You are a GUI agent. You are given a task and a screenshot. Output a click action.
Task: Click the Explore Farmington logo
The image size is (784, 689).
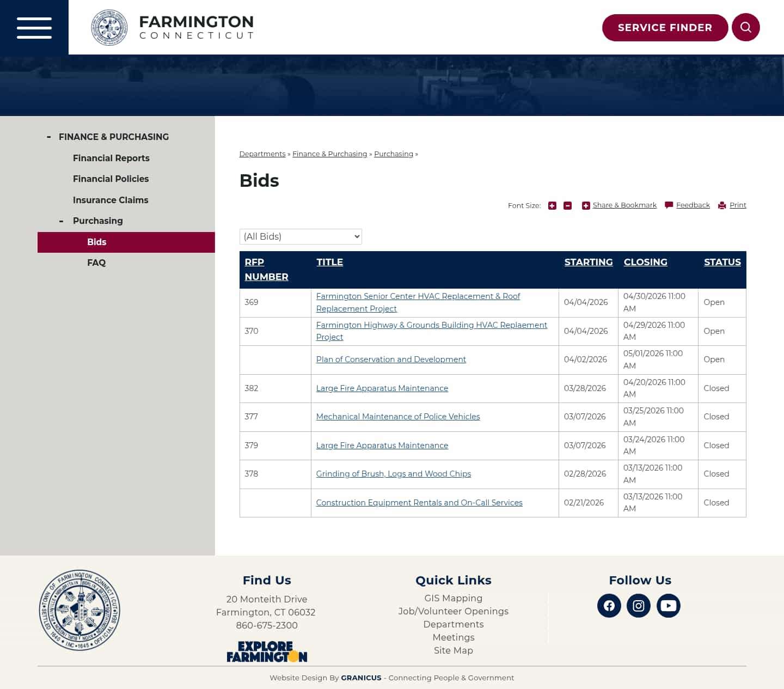[266, 651]
